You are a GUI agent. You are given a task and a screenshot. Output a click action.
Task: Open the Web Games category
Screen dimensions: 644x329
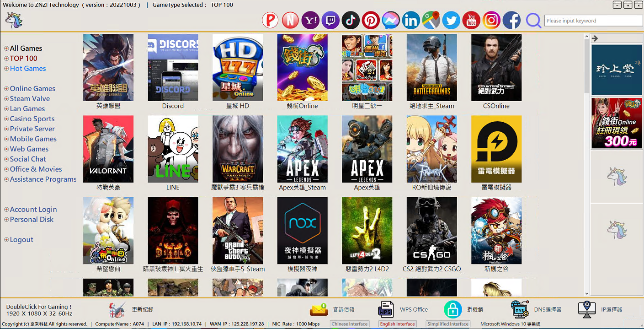pos(29,149)
